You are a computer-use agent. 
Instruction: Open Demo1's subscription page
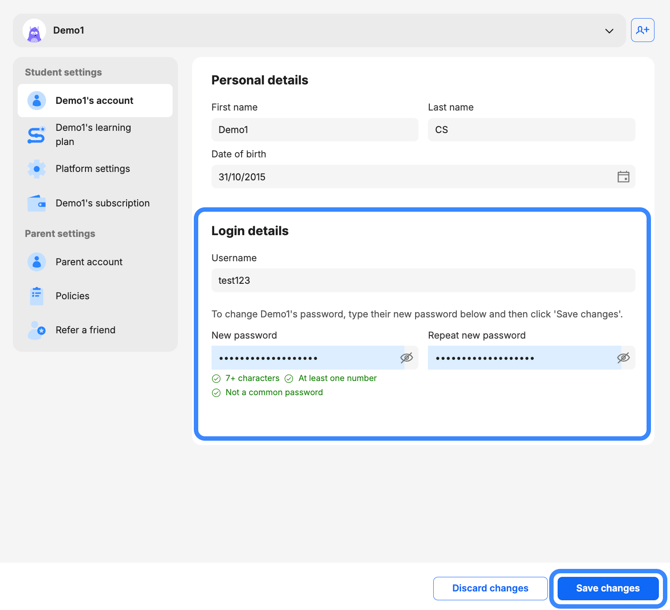[95, 203]
